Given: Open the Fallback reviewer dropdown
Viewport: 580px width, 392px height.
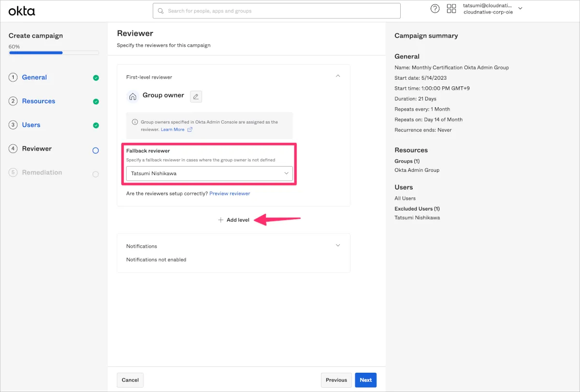Looking at the screenshot, I should click(209, 173).
